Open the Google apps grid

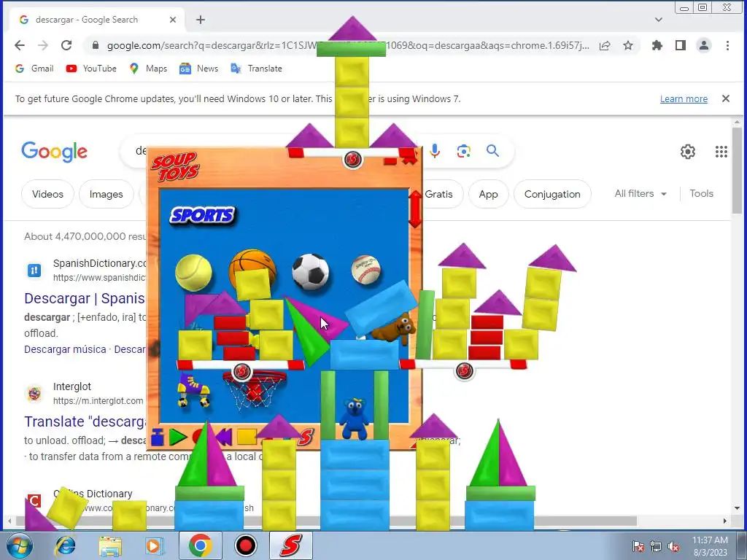(721, 152)
